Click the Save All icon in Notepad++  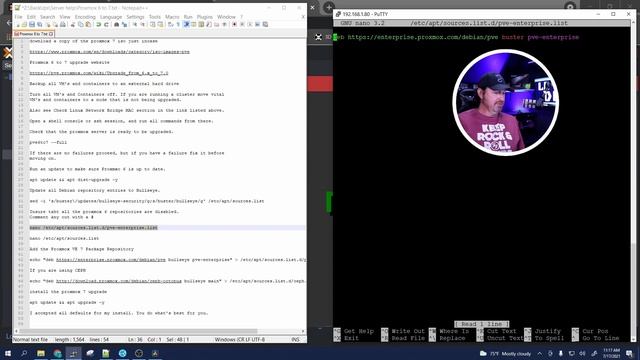point(39,24)
